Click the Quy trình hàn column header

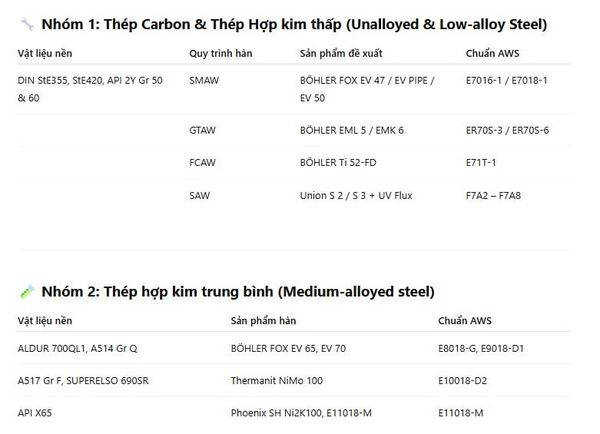click(x=221, y=53)
